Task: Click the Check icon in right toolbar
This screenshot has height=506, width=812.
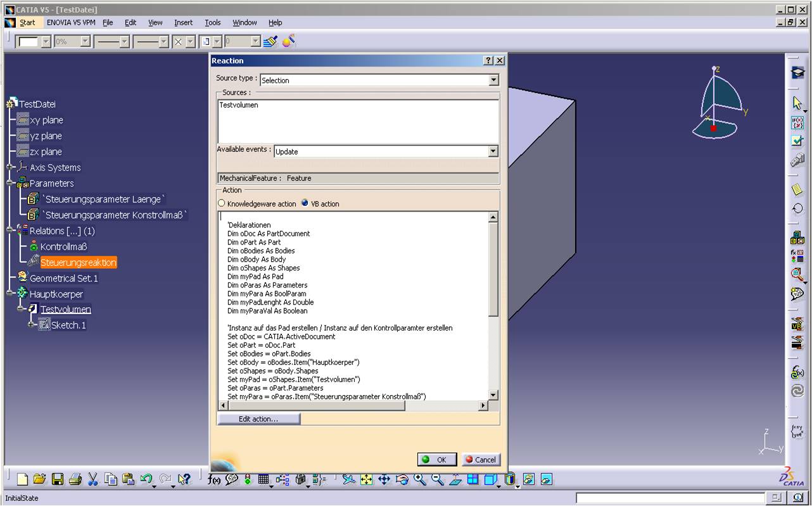Action: 797,141
